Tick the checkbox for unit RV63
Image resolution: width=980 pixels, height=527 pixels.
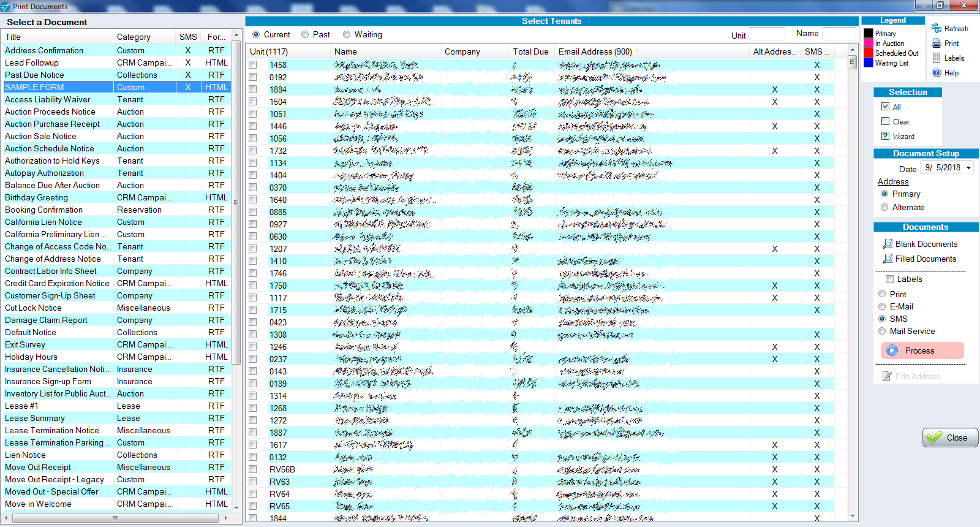[252, 482]
